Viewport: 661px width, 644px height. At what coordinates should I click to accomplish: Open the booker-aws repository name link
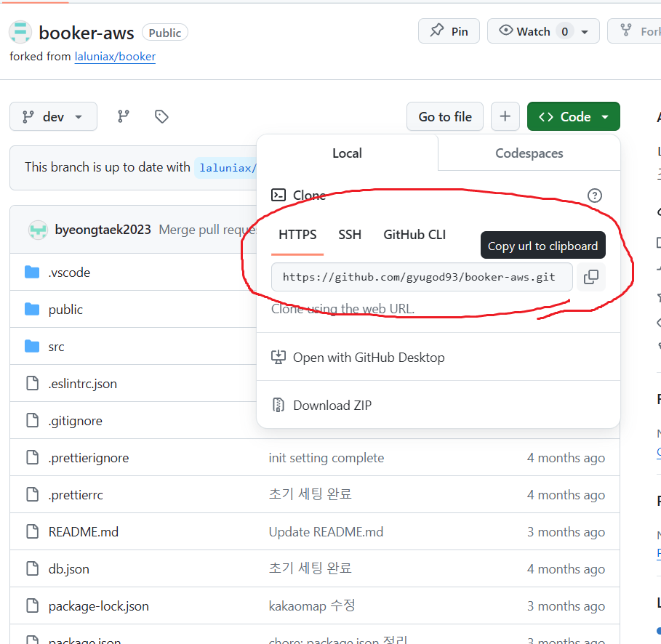87,33
